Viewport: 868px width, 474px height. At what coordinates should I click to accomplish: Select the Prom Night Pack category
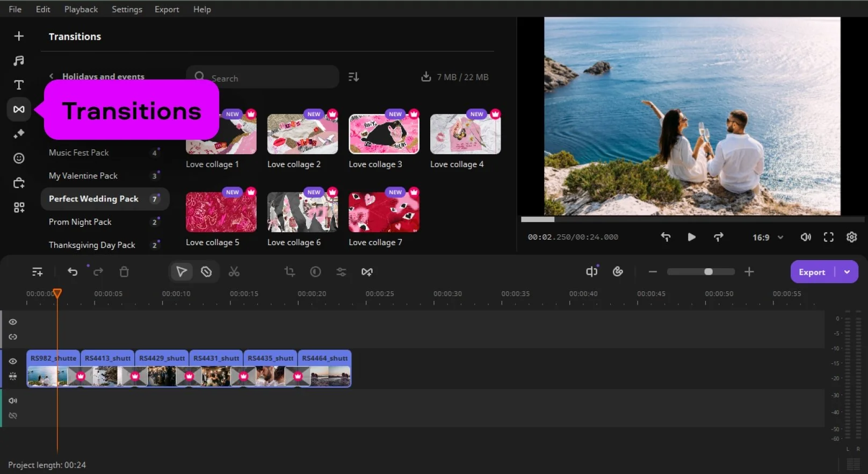tap(80, 222)
